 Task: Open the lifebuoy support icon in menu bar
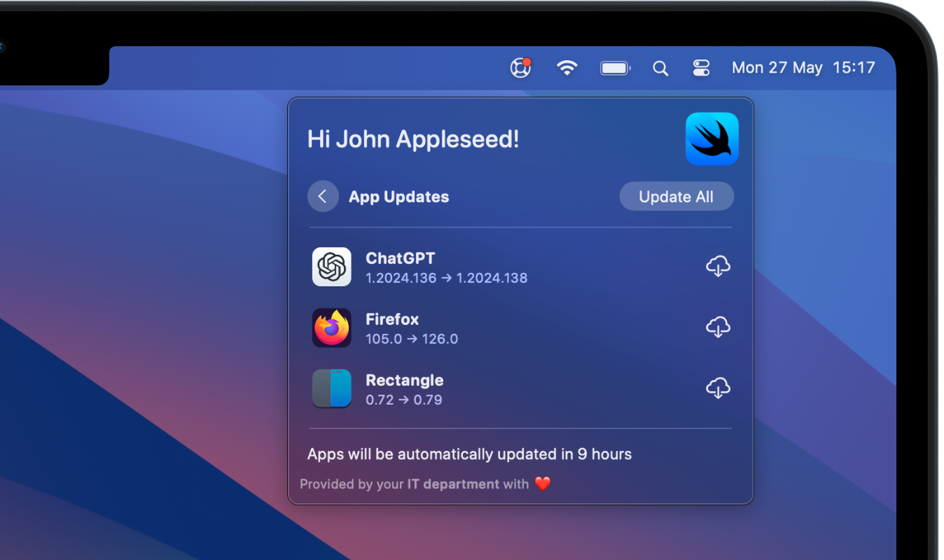(520, 68)
